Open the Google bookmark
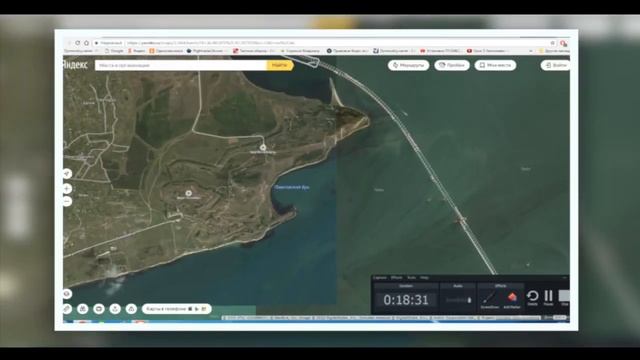 coord(114,51)
